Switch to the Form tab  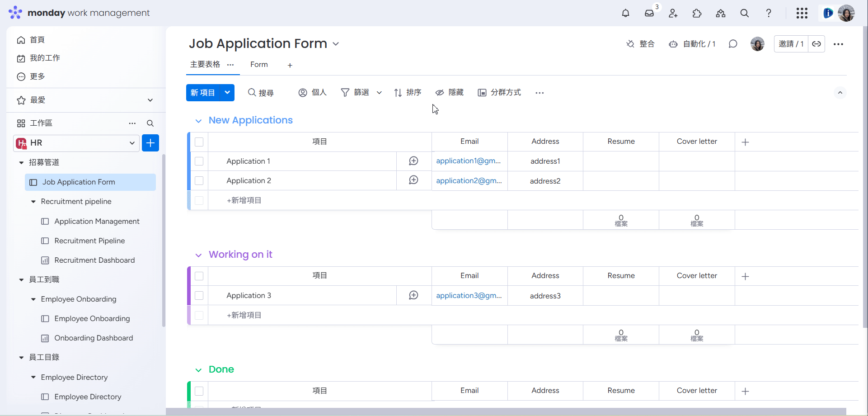[259, 65]
